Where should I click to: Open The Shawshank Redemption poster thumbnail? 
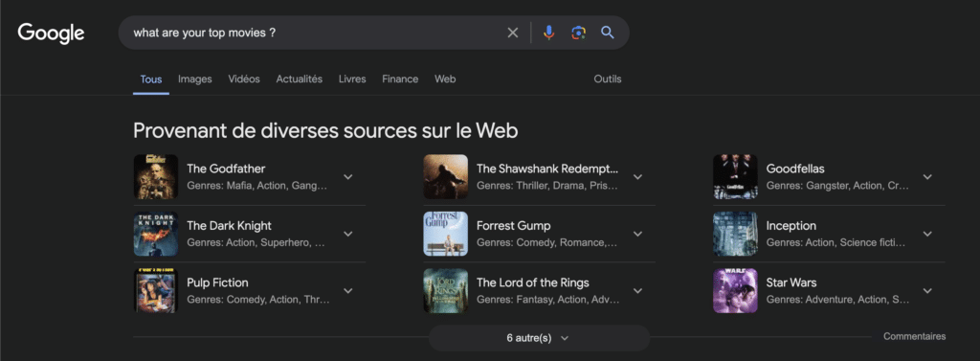[x=446, y=177]
